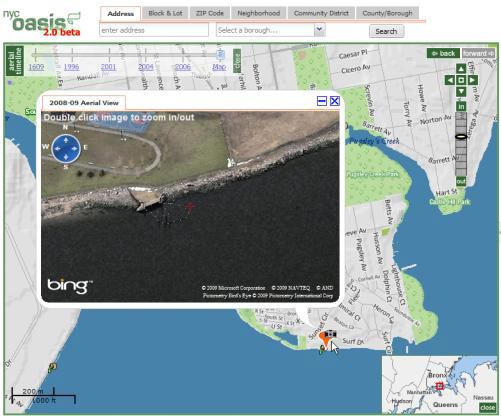Screen dimensions: 501x416
Task: Pan map down with south arrow
Action: [x=461, y=91]
